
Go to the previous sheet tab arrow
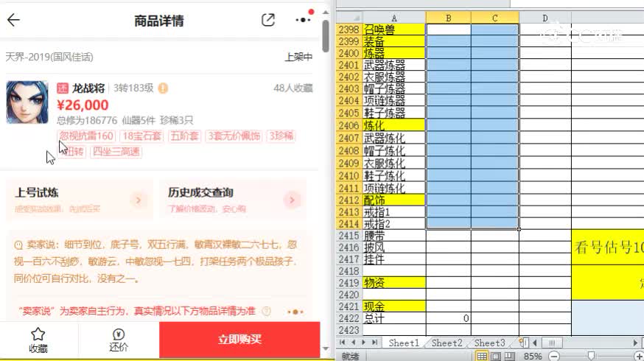pos(353,343)
